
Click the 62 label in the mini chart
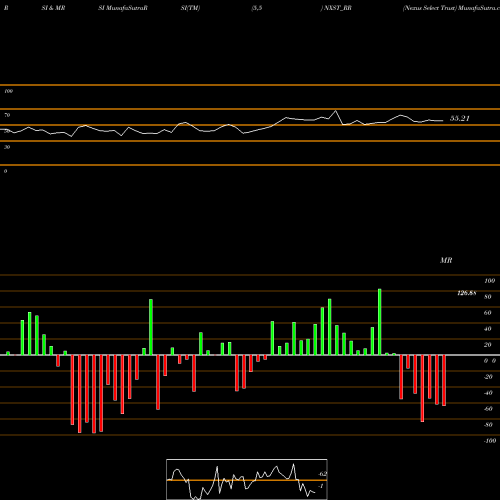click(323, 474)
